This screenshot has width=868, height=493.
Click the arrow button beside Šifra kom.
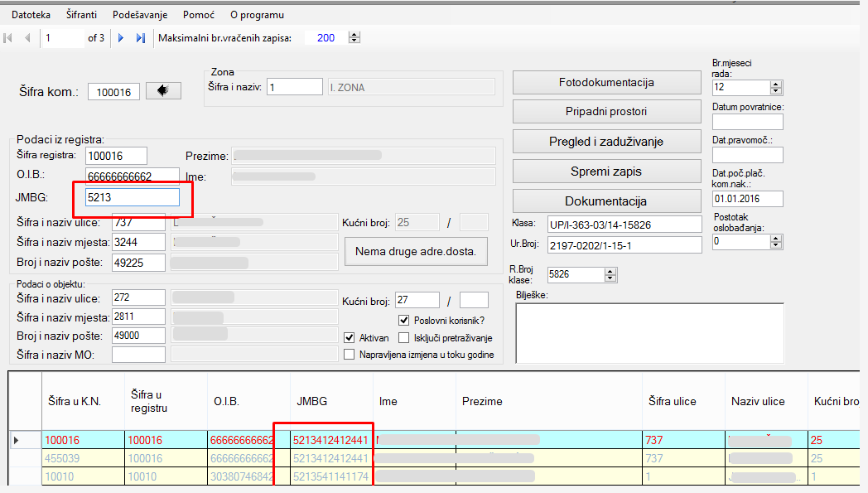coord(163,91)
